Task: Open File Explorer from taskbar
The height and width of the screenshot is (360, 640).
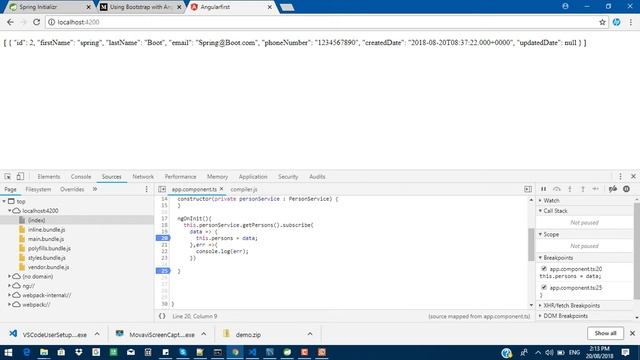Action: [x=44, y=352]
